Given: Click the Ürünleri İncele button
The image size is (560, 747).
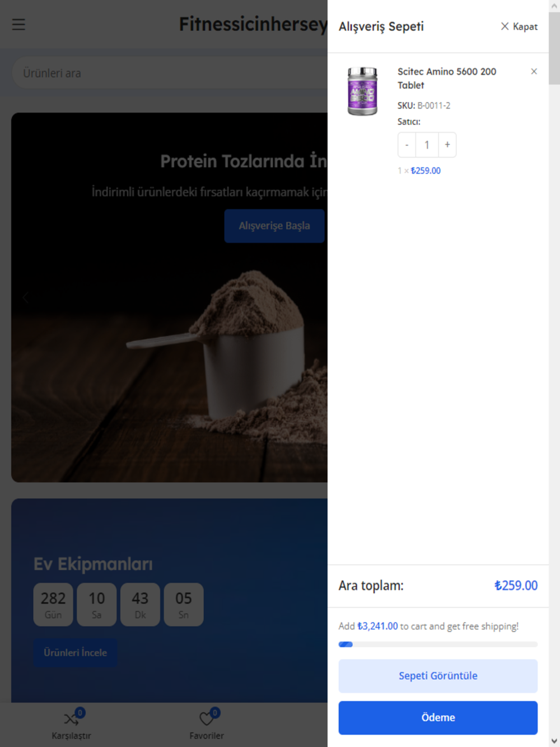Looking at the screenshot, I should (75, 652).
